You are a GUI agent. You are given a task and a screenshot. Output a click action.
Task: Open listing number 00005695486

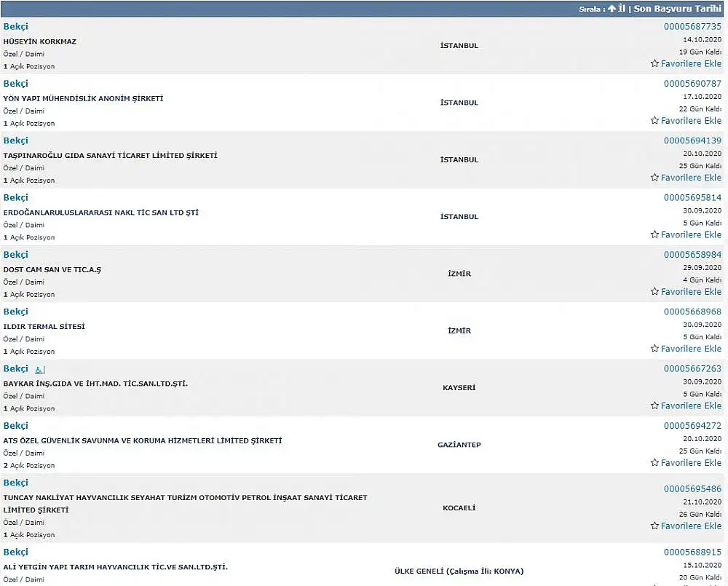point(693,489)
